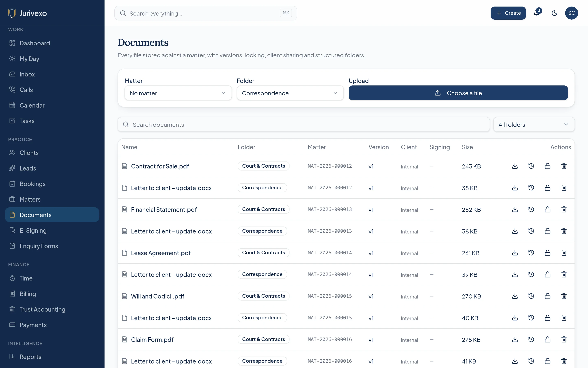Open Matters in sidebar
This screenshot has height=368, width=588.
tap(52, 199)
